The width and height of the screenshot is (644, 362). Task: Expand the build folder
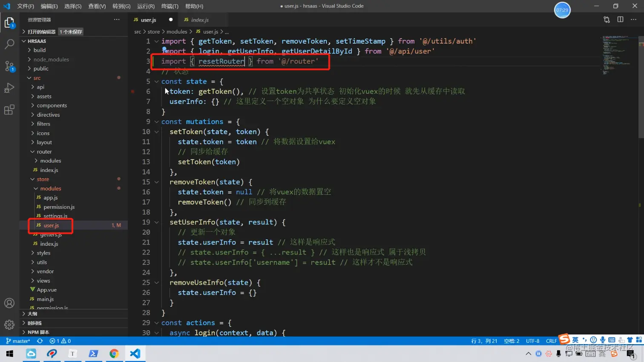74,50
